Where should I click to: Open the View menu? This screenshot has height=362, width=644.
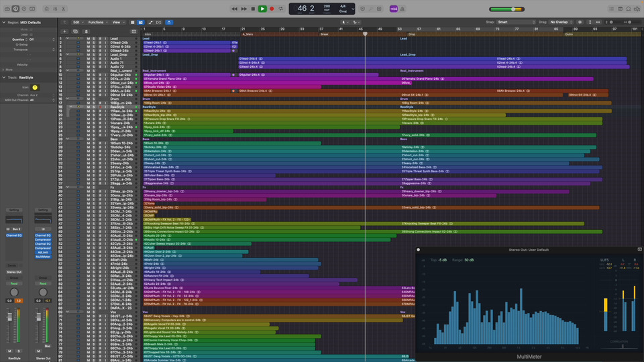point(118,22)
